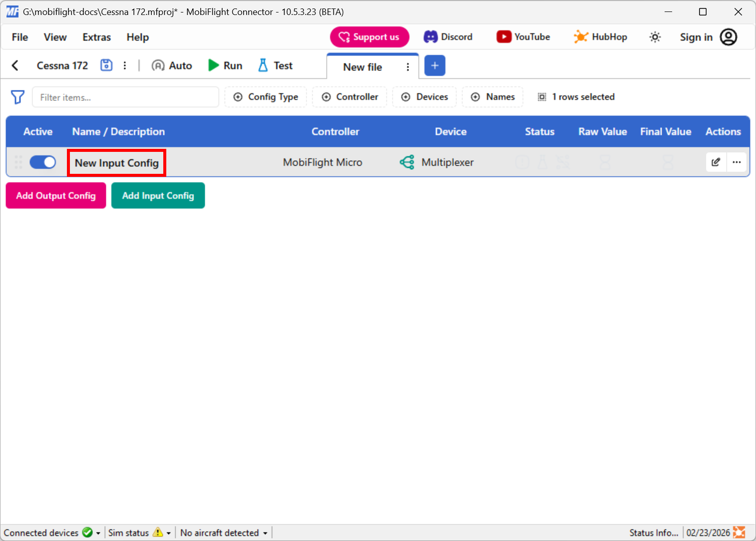Open the MobiFlight YouTube channel
Viewport: 756px width, 541px height.
click(x=522, y=36)
